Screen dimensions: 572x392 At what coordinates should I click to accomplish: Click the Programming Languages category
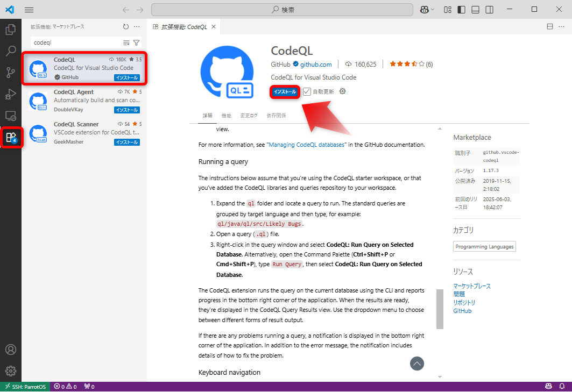coord(484,246)
